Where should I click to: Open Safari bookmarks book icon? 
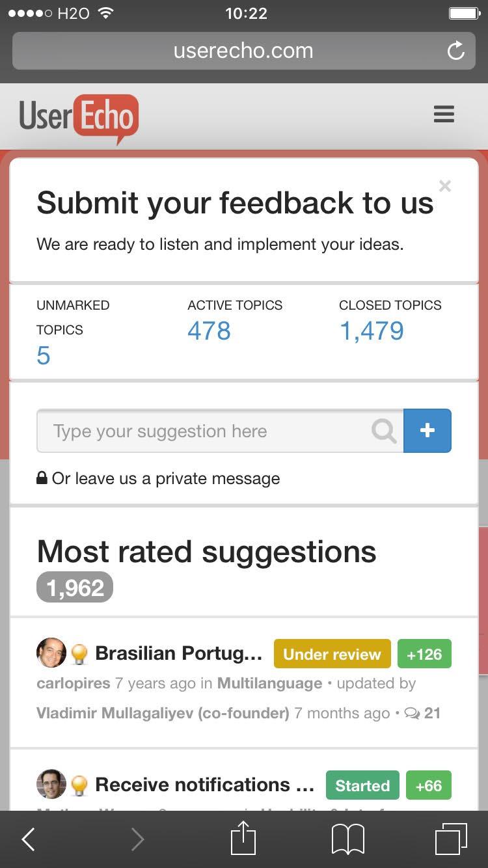(348, 839)
